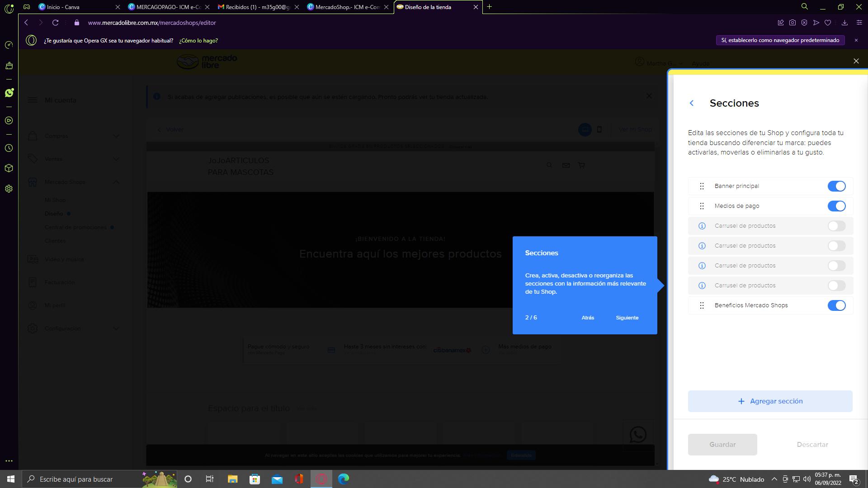Image resolution: width=868 pixels, height=488 pixels.
Task: Turn off the Medios de pago section
Action: click(836, 206)
